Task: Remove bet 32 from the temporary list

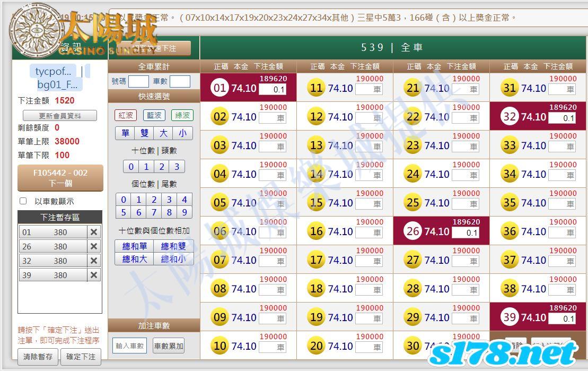Action: coord(94,261)
